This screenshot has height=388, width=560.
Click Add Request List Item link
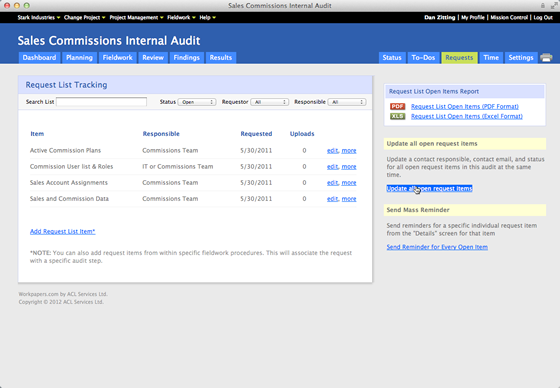pos(62,232)
